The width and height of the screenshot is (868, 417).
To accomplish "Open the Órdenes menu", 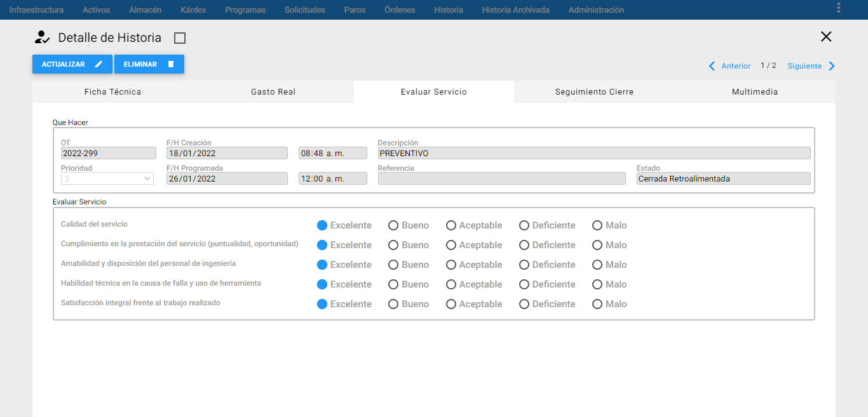I will point(400,10).
